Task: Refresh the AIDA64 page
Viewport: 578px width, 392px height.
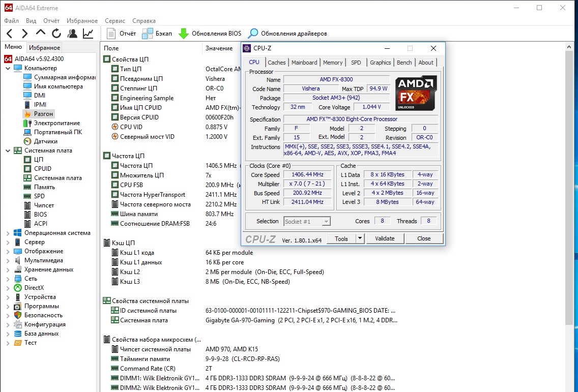Action: pos(56,34)
